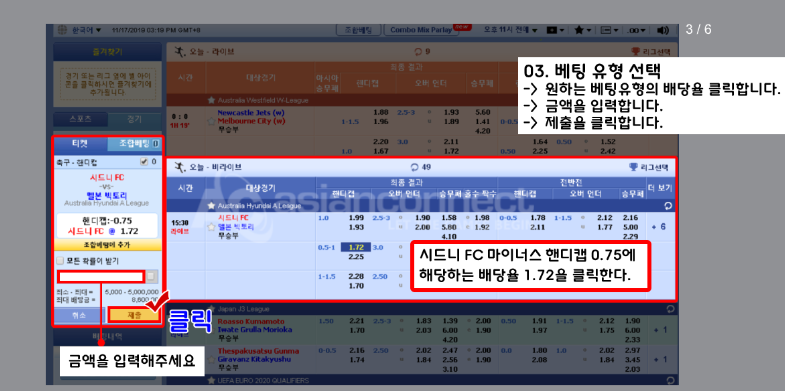Click the highlighted 1.72 odds cell
The height and width of the screenshot is (391, 785).
click(x=355, y=247)
